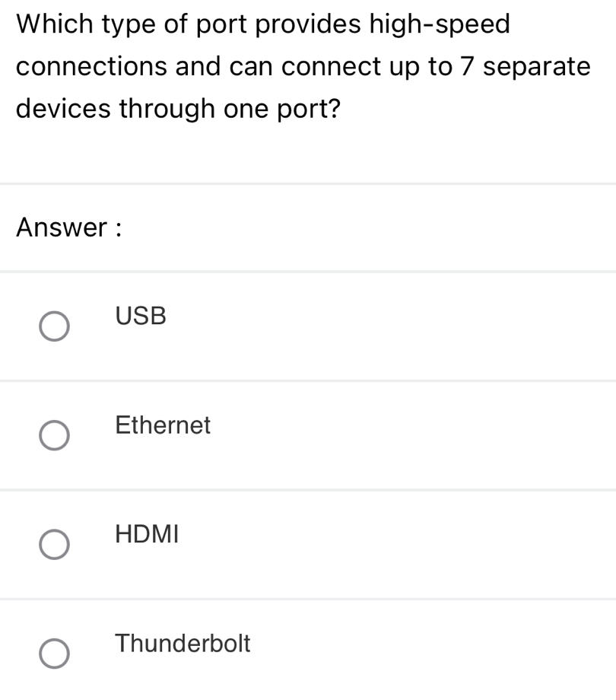Click the question's first line about high-speed
This screenshot has width=616, height=700.
pos(263,24)
